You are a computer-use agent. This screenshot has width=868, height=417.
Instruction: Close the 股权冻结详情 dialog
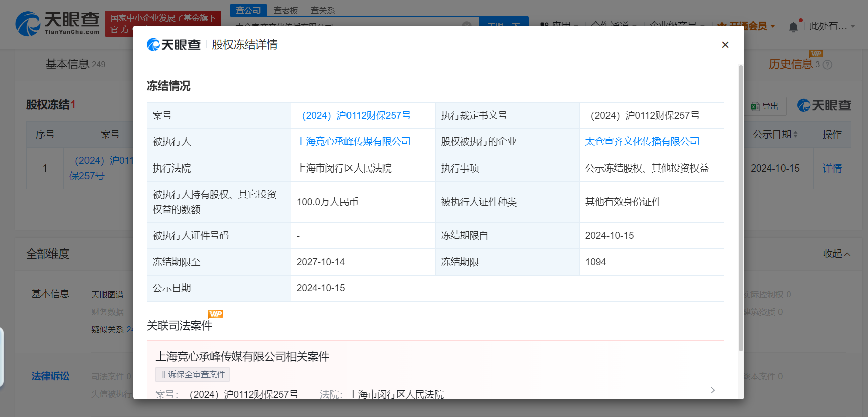725,45
